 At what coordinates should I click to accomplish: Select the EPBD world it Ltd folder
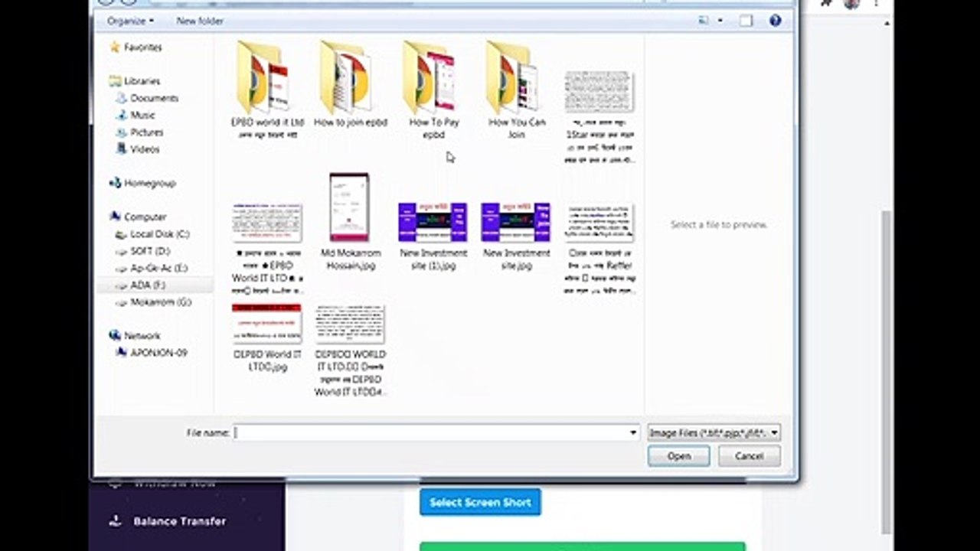tap(267, 90)
